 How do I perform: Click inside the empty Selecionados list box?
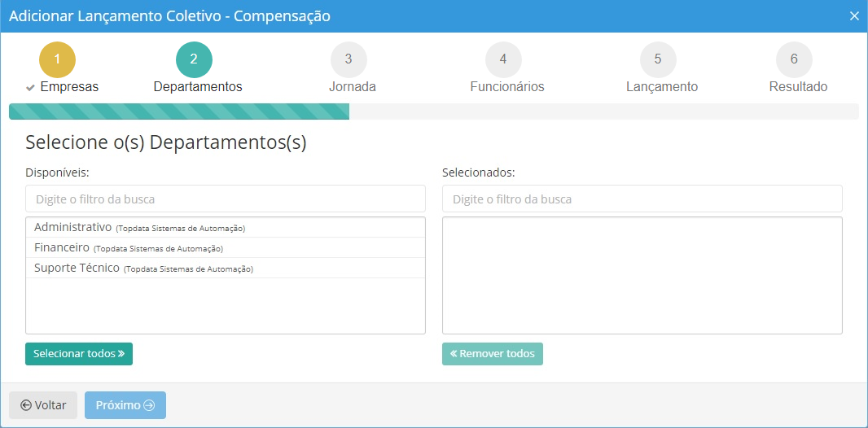pos(642,275)
